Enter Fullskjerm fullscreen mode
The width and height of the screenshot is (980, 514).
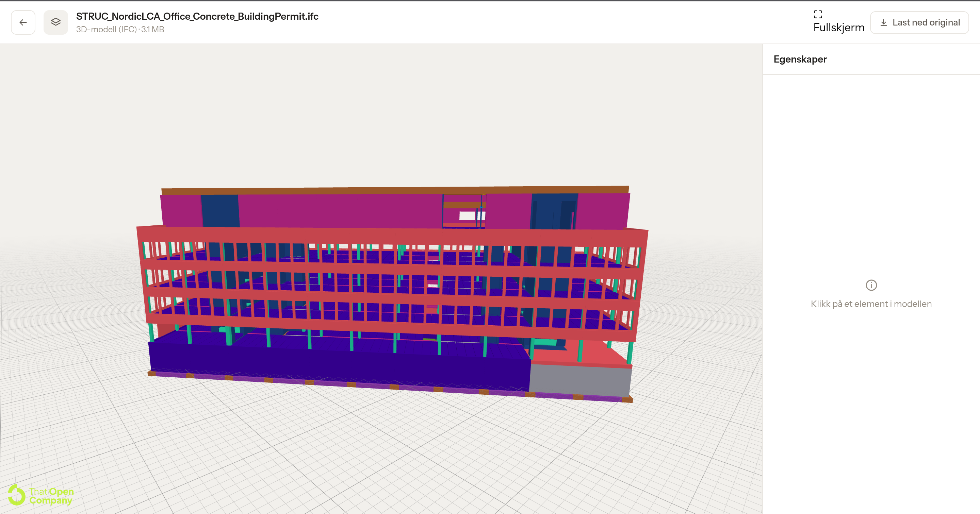pos(839,22)
